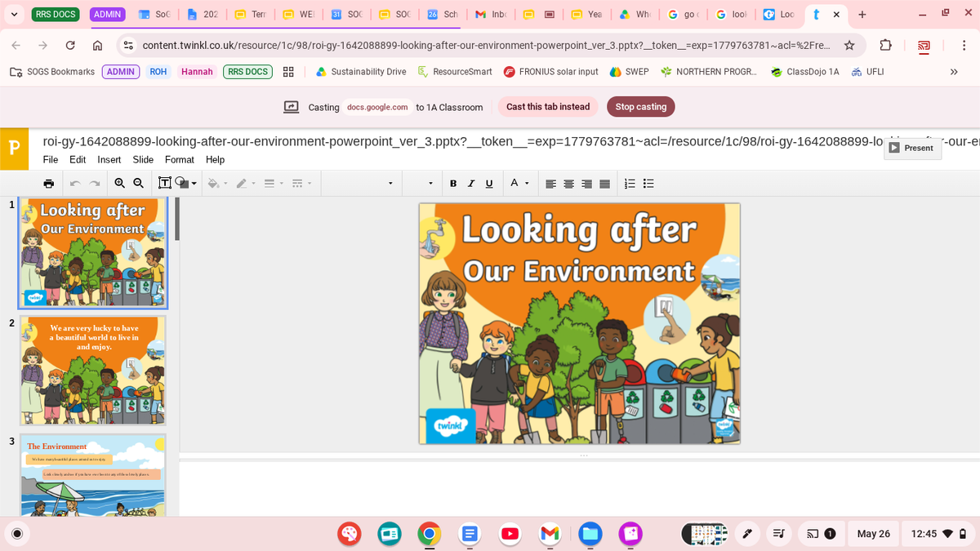
Task: Open the Slide menu
Action: [143, 159]
